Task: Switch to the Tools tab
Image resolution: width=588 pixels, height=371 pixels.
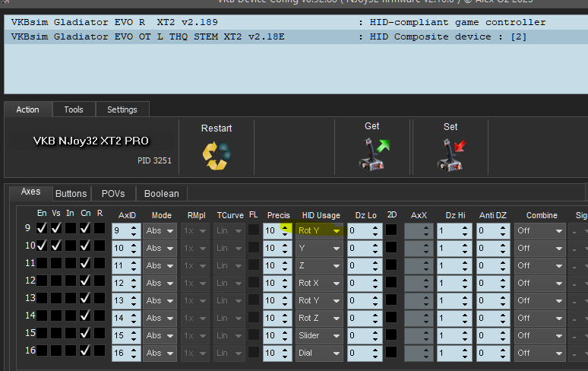Action: click(x=74, y=109)
